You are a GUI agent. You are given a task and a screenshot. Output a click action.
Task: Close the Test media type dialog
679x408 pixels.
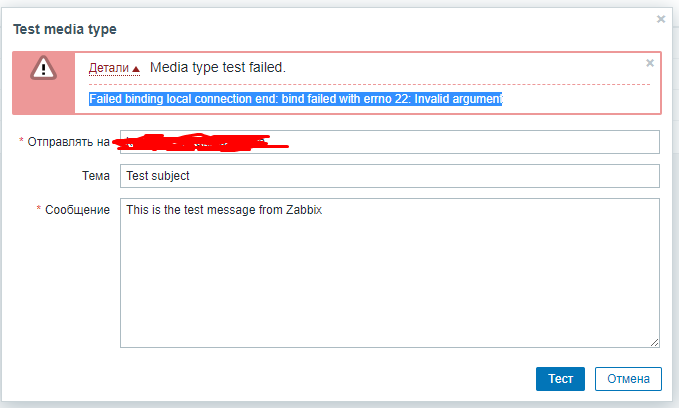tap(661, 19)
